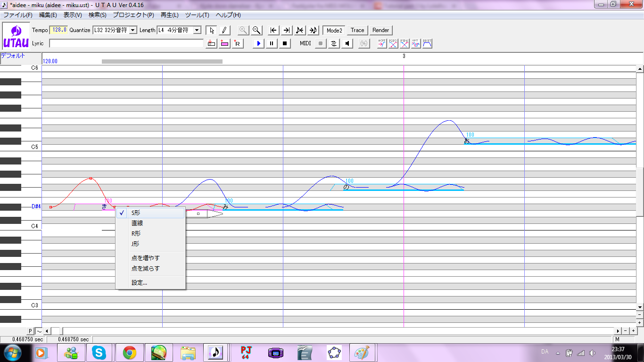Zoom out using the magnifier icon

pyautogui.click(x=256, y=30)
